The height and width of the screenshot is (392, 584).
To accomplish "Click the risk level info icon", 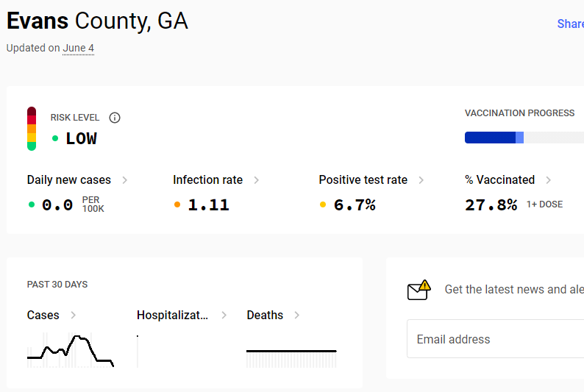I will click(x=115, y=118).
